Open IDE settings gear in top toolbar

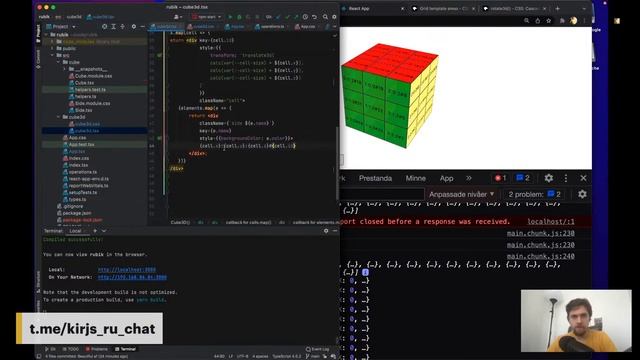[x=334, y=17]
